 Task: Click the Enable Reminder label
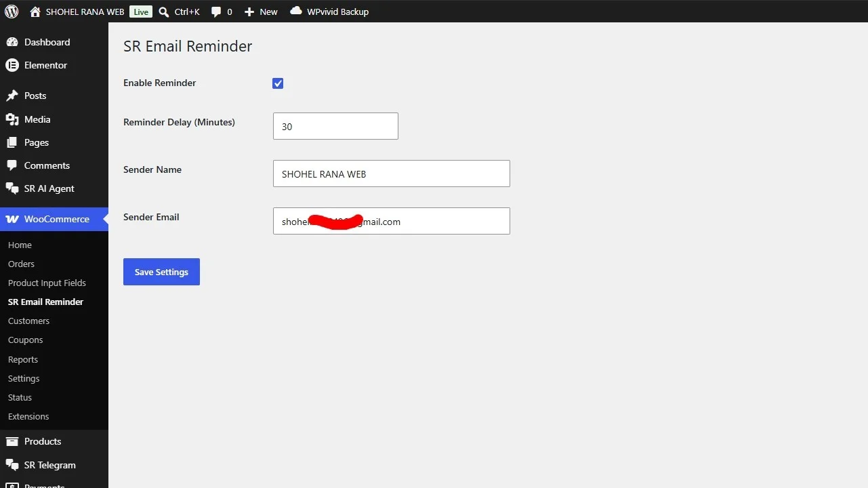[x=159, y=83]
